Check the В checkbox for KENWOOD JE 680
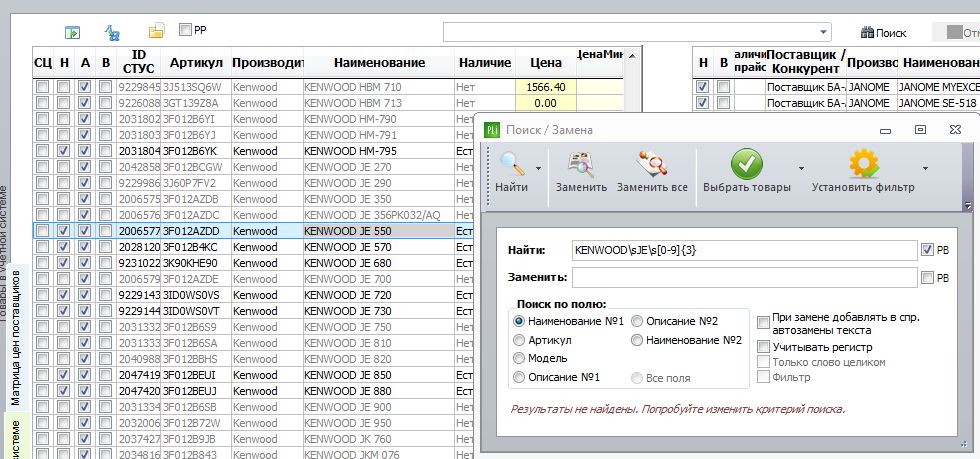This screenshot has height=459, width=980. coord(106,263)
